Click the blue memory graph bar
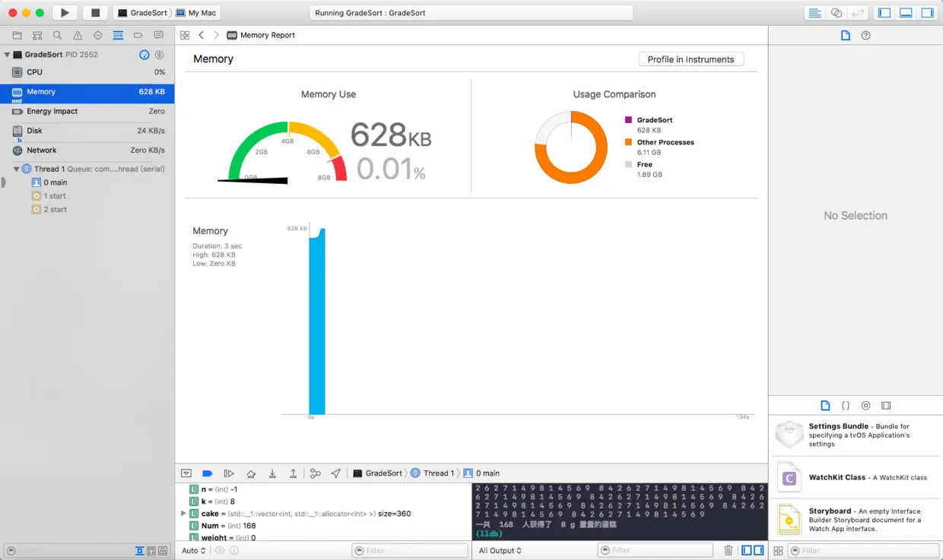 coord(317,321)
